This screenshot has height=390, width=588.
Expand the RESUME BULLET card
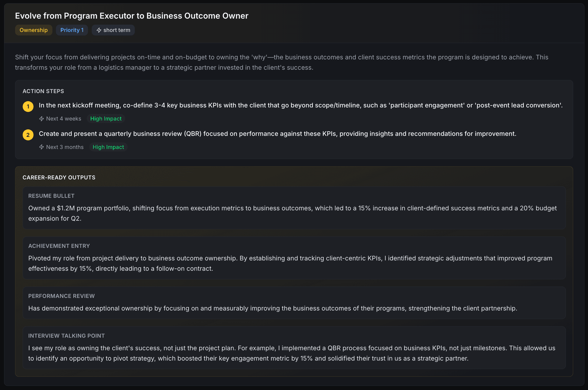(x=51, y=196)
